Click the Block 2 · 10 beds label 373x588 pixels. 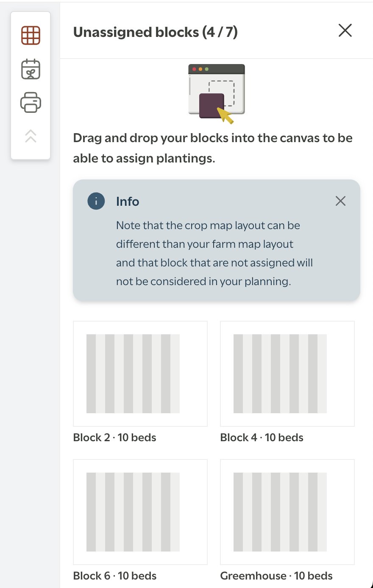coord(115,437)
